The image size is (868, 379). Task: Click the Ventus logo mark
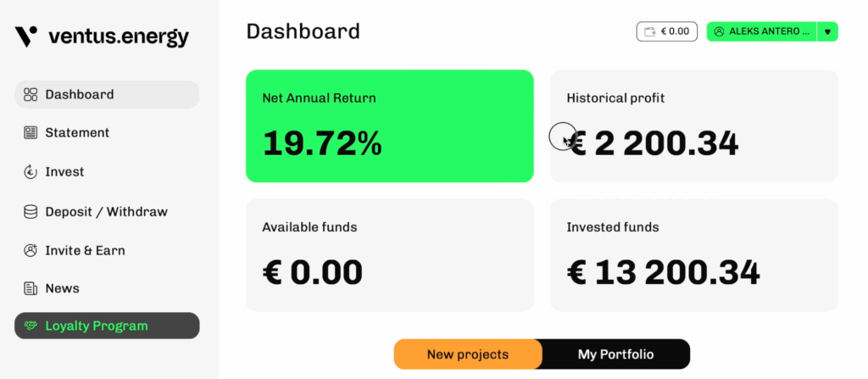[26, 36]
